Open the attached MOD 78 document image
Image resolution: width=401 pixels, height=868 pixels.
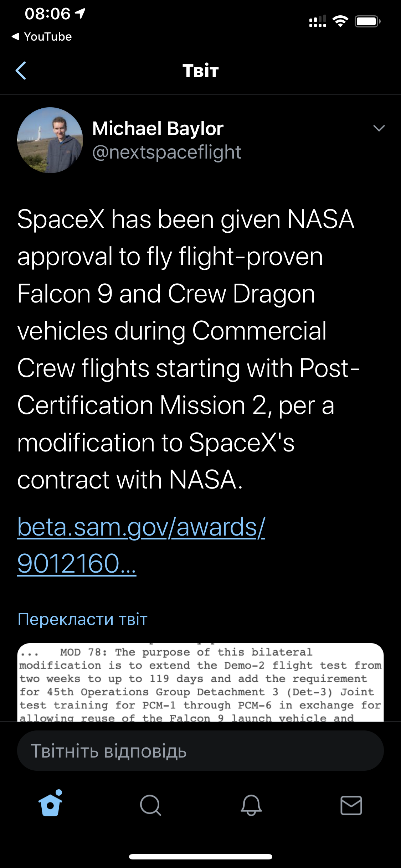(200, 682)
